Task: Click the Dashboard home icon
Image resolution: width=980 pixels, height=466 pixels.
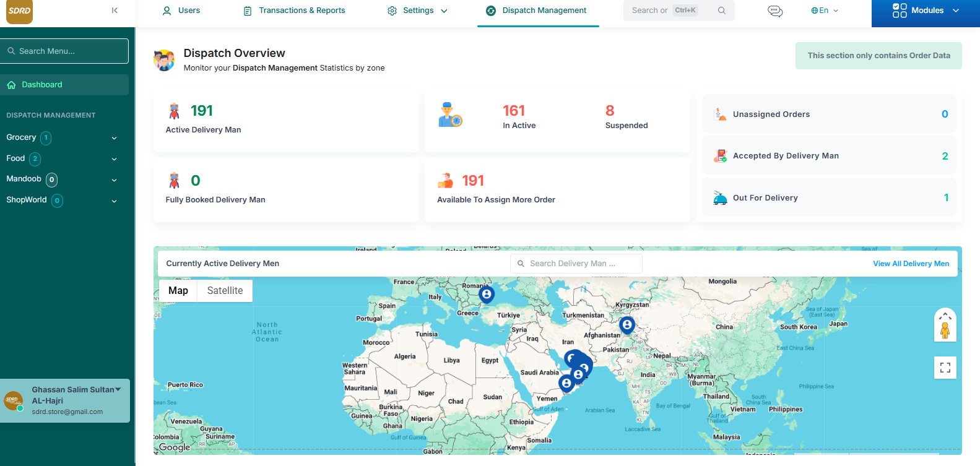Action: [11, 85]
